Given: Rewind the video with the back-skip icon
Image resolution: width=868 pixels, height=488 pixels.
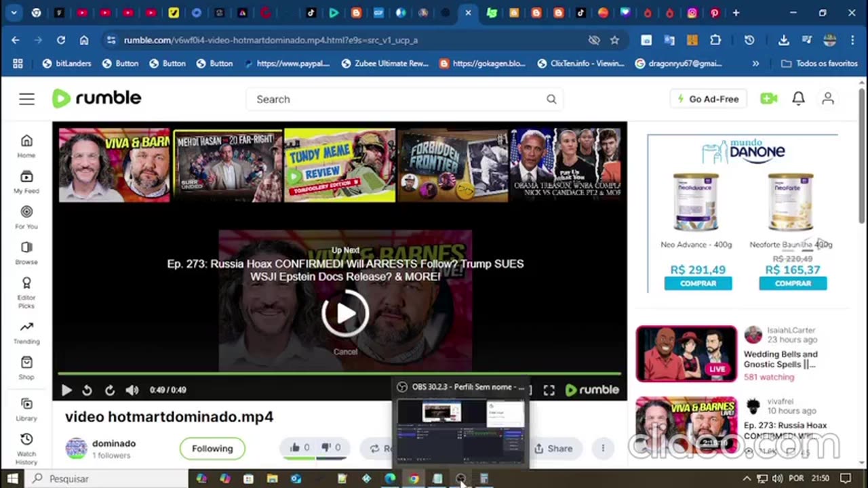Looking at the screenshot, I should [87, 390].
